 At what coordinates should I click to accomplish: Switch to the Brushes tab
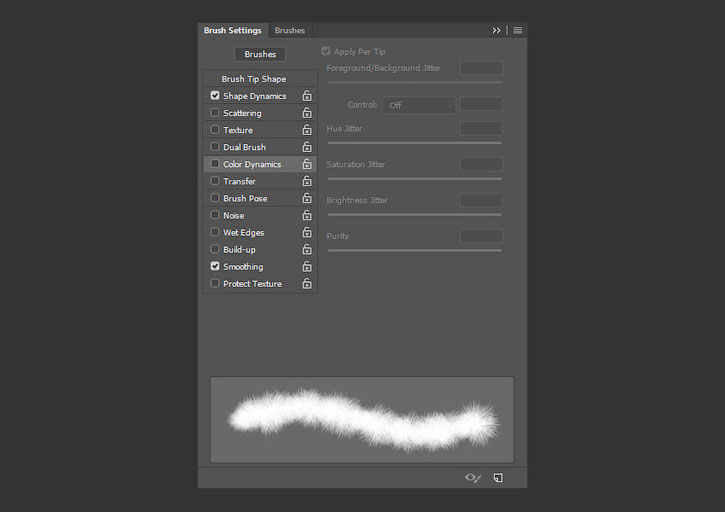[x=289, y=31]
